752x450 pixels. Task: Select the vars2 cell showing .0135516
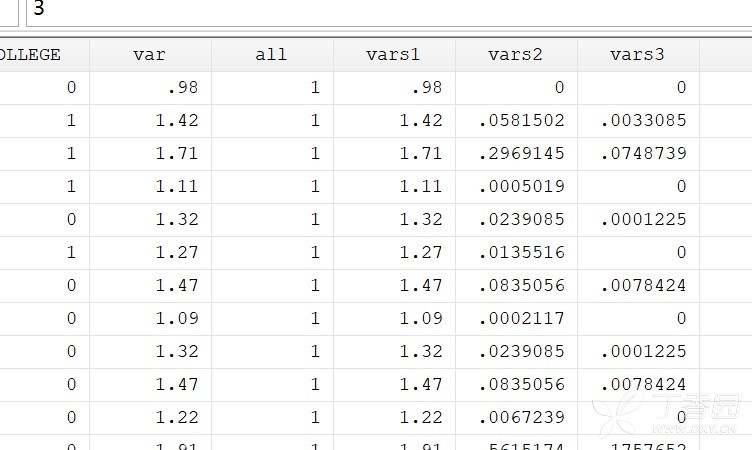pyautogui.click(x=521, y=253)
